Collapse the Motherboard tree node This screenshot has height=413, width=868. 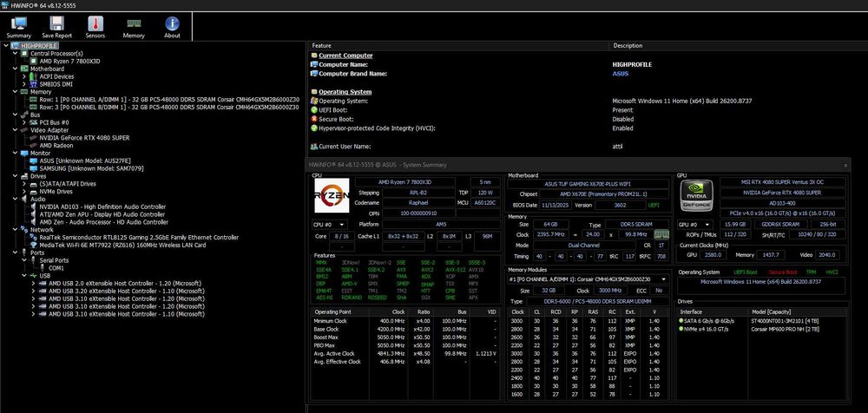click(x=16, y=69)
